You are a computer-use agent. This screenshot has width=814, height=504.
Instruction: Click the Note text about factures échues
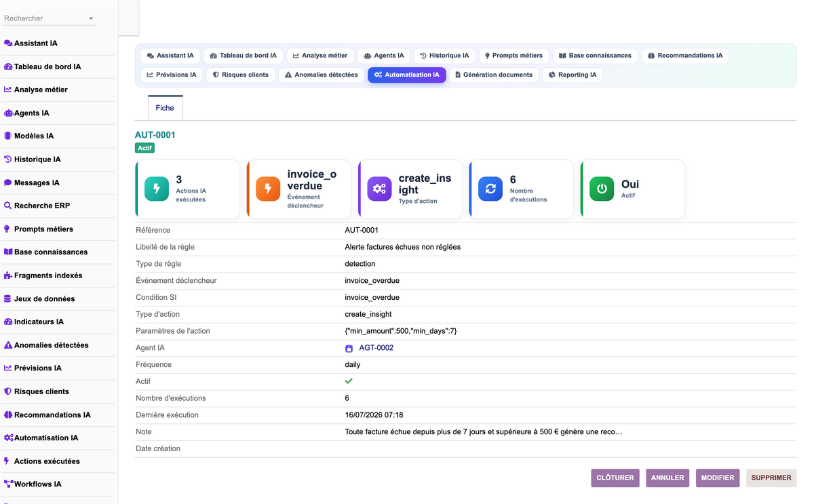(484, 432)
